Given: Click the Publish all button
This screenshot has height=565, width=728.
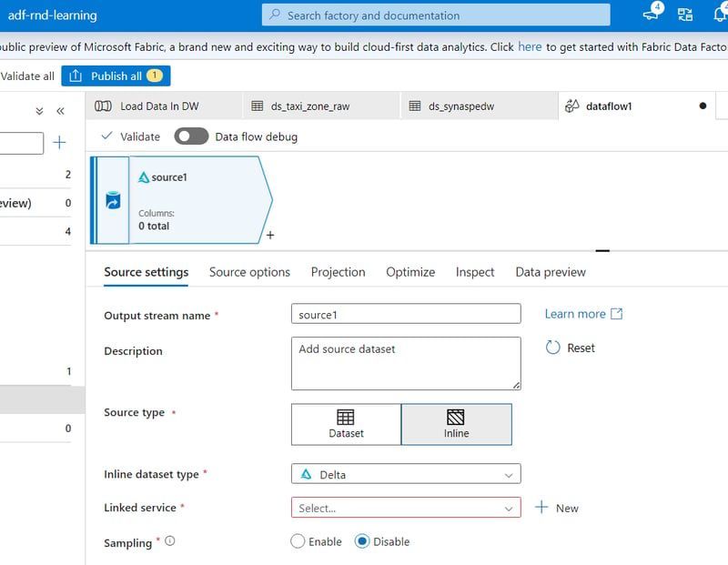Looking at the screenshot, I should pos(116,76).
